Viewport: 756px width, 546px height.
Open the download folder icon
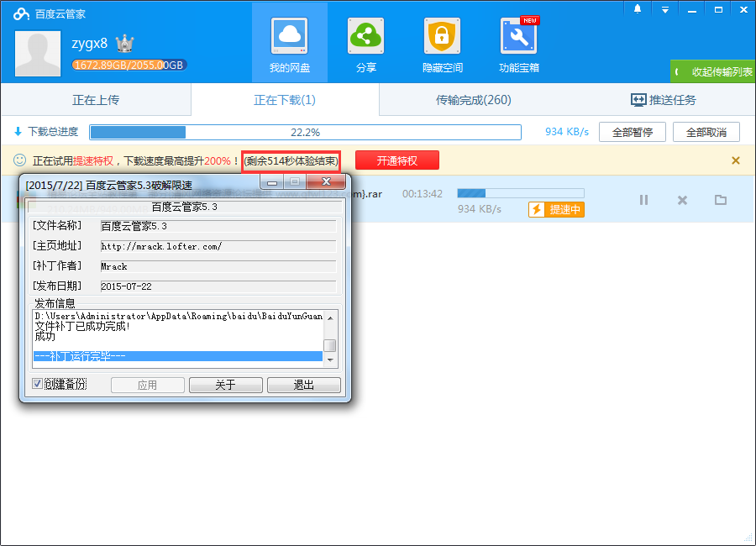click(721, 200)
